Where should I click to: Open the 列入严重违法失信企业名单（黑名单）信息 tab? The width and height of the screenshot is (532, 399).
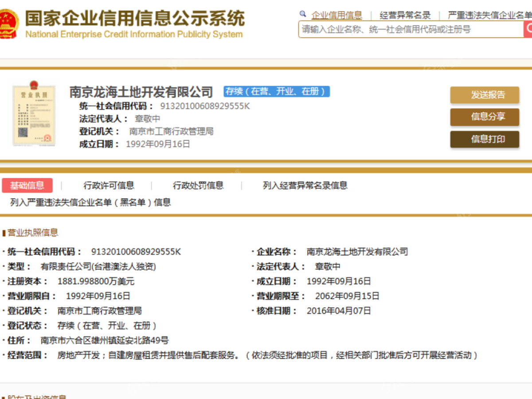(90, 202)
